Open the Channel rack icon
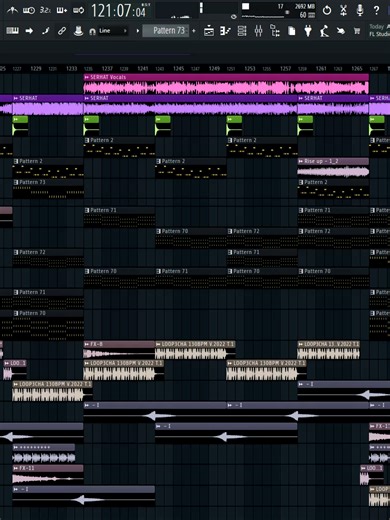 (x=242, y=31)
